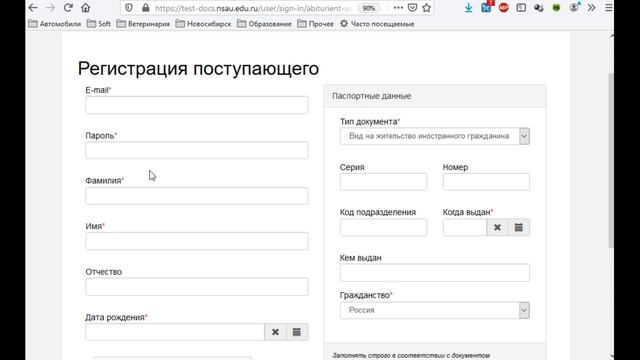Show site security padlock info

tap(145, 8)
